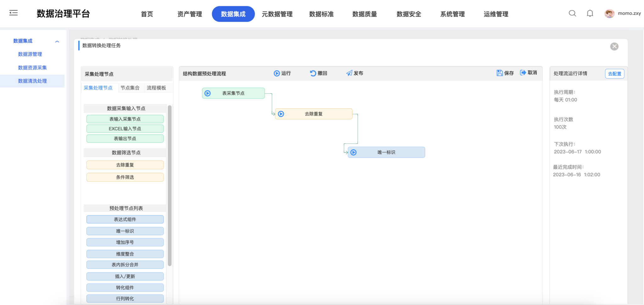Cancel editing via the 取消 icon
644x305 pixels.
523,72
